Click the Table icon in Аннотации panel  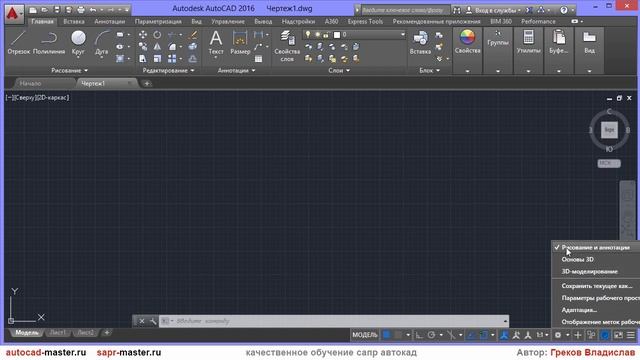click(258, 59)
